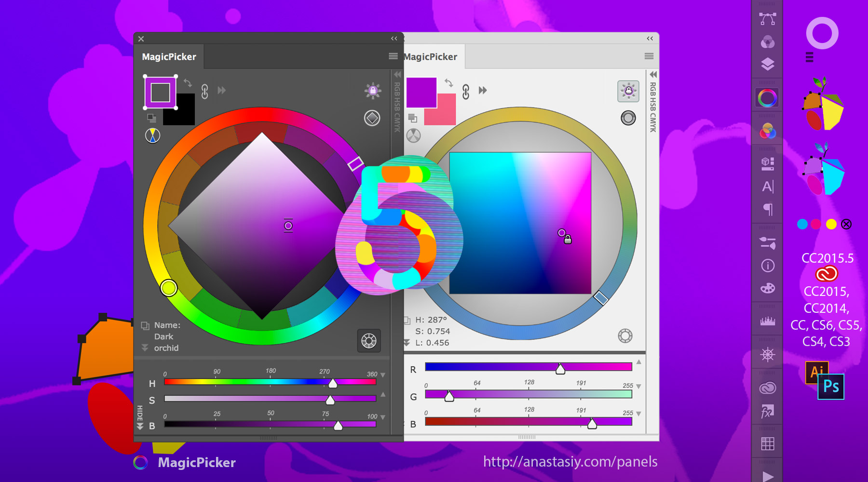Adjust the H slider handle in dark panel

click(x=333, y=383)
